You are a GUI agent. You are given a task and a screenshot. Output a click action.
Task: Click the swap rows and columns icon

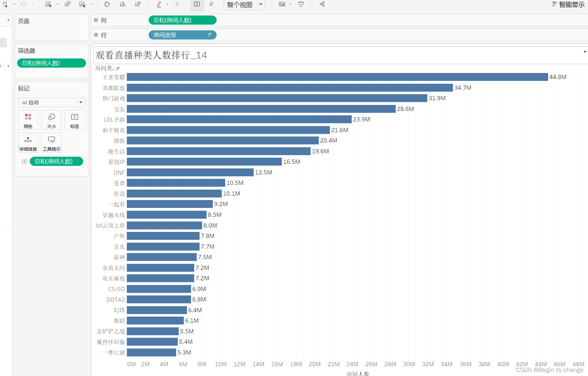107,4
